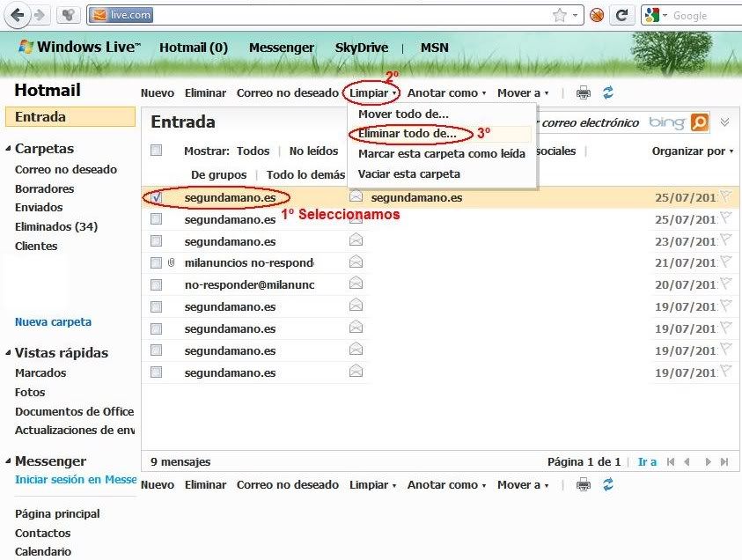742x560 pixels.
Task: Open the Entrada folder in sidebar
Action: pos(70,117)
